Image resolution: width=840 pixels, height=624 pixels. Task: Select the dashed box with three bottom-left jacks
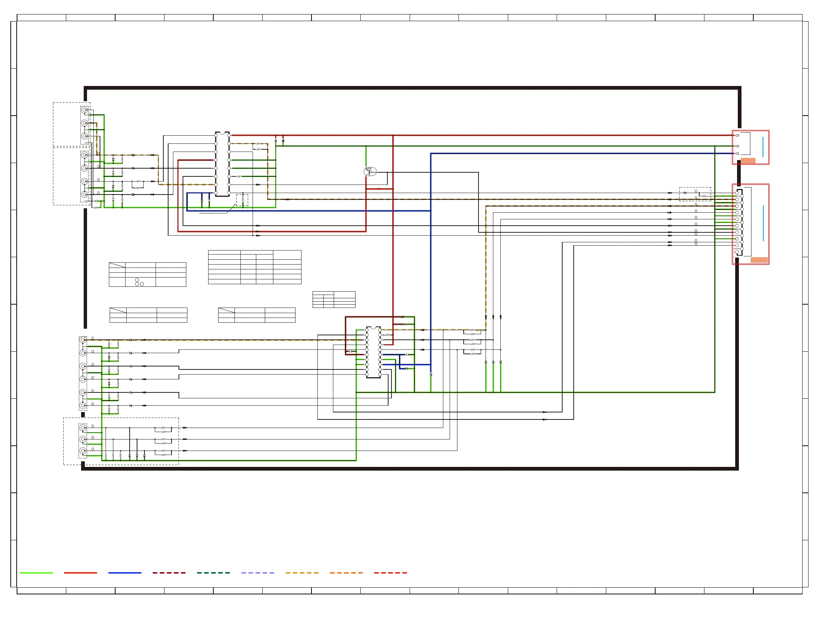(121, 441)
